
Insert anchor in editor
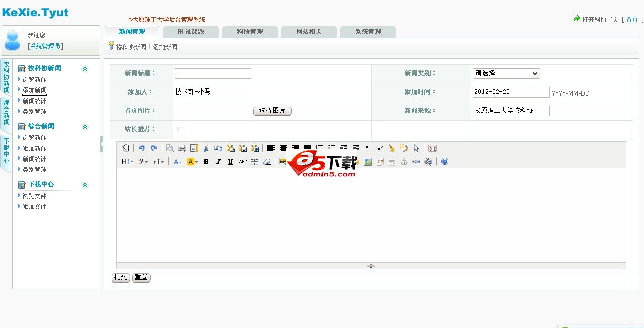[x=404, y=162]
